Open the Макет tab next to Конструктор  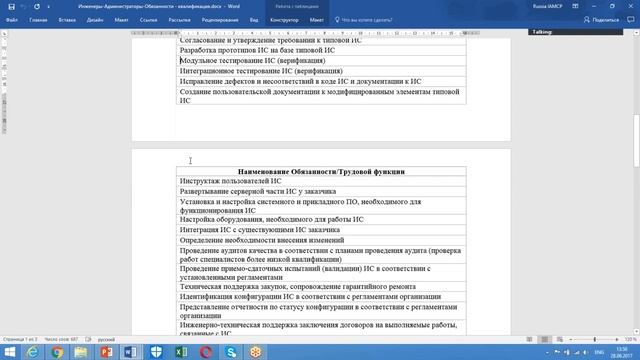pos(316,20)
